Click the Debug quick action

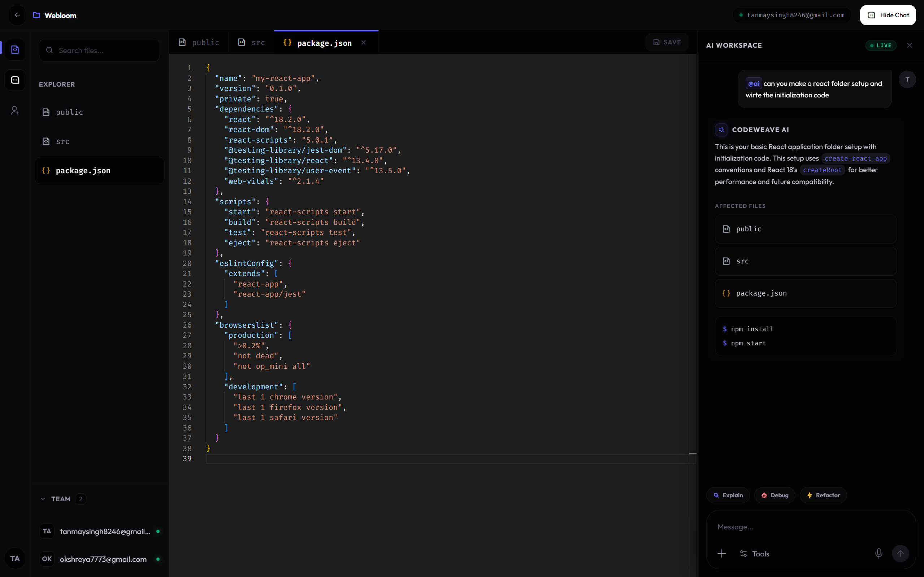774,495
